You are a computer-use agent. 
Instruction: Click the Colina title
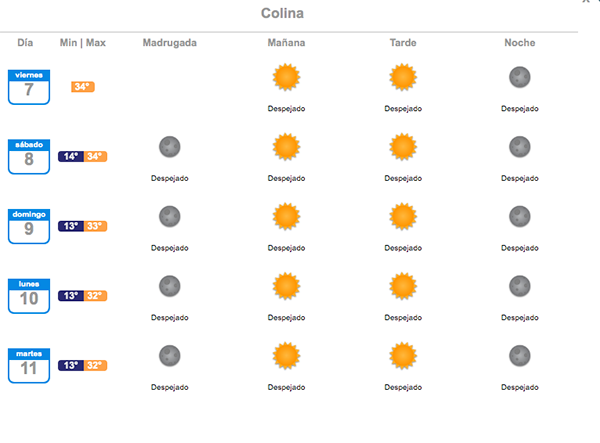pos(282,13)
